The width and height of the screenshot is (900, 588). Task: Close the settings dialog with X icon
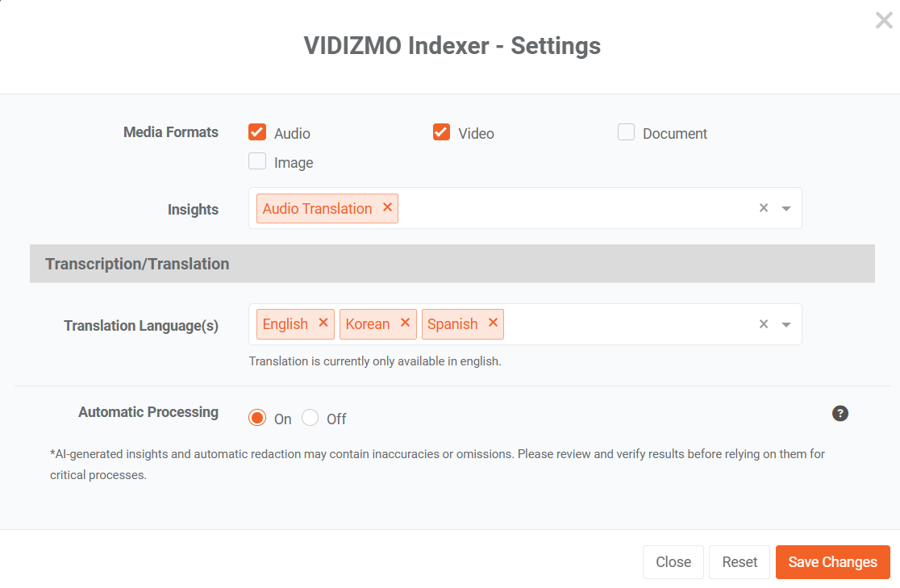point(884,21)
